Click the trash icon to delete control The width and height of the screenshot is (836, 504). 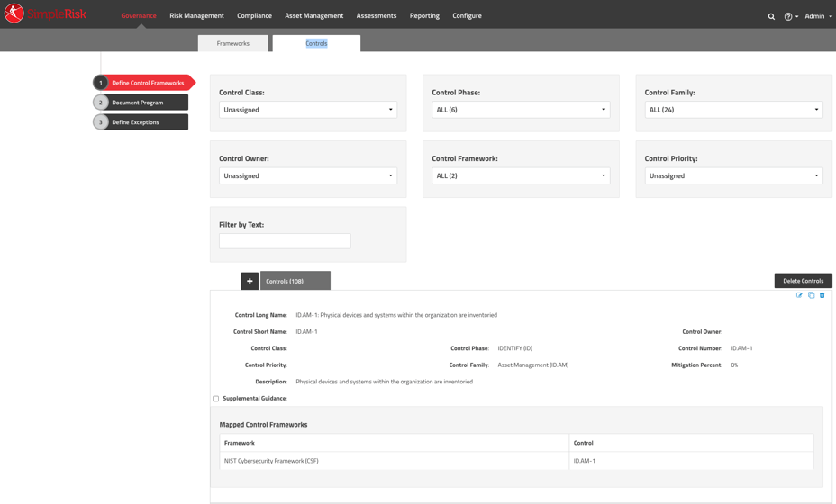click(x=822, y=295)
